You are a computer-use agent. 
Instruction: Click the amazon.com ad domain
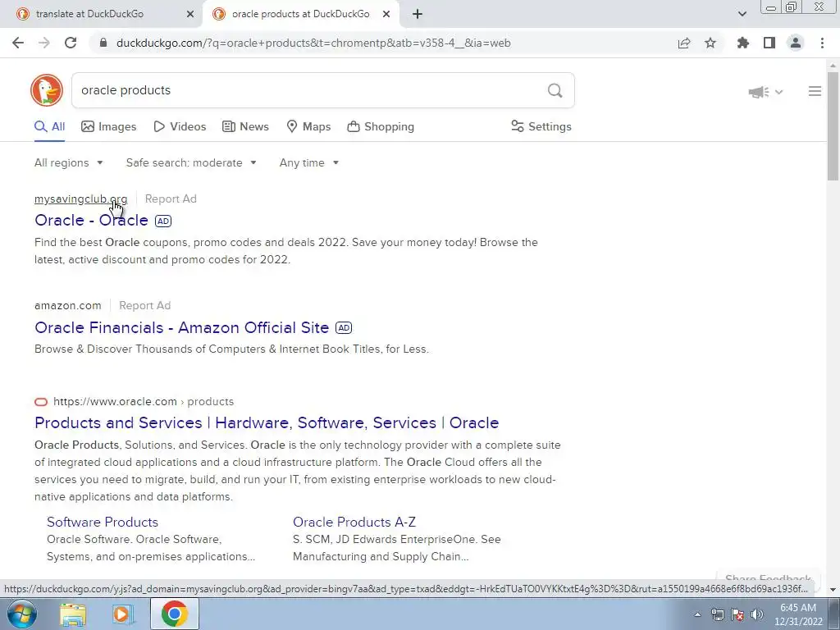click(x=67, y=305)
